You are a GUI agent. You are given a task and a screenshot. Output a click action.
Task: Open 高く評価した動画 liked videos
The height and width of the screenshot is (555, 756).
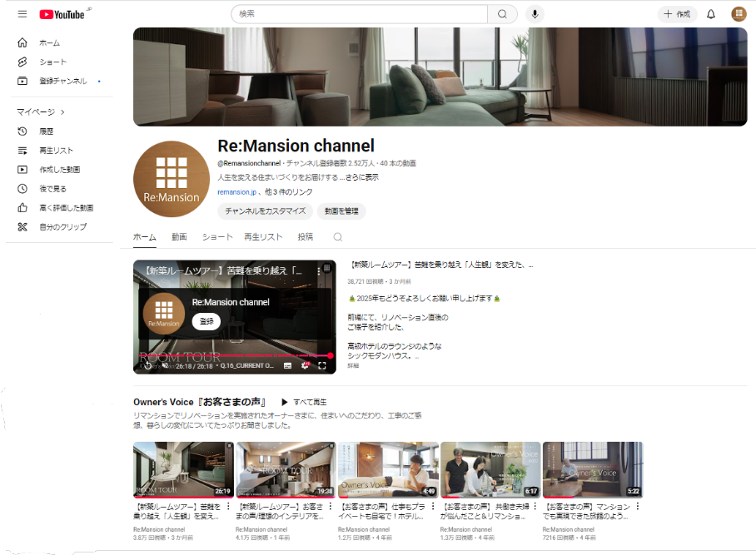coord(55,208)
